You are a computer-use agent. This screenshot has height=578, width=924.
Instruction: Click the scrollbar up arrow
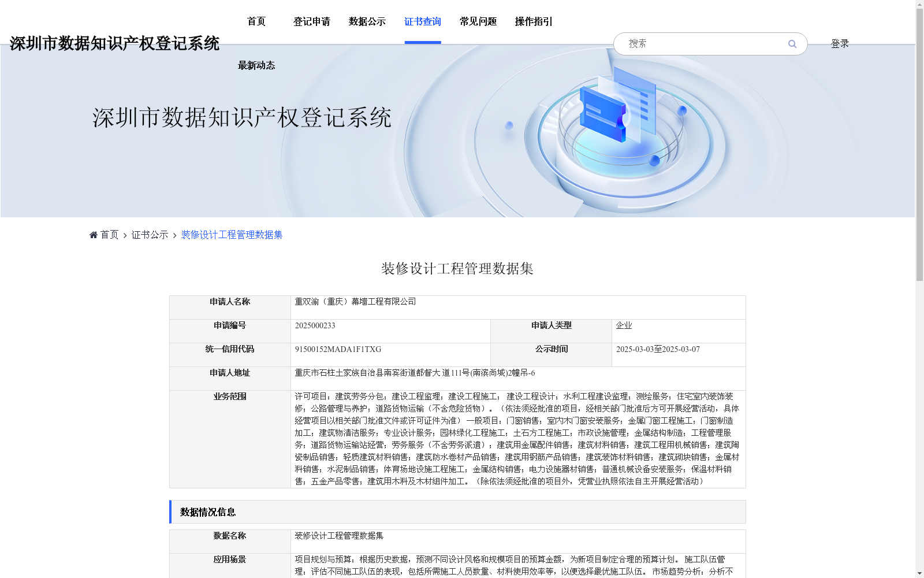pyautogui.click(x=919, y=4)
